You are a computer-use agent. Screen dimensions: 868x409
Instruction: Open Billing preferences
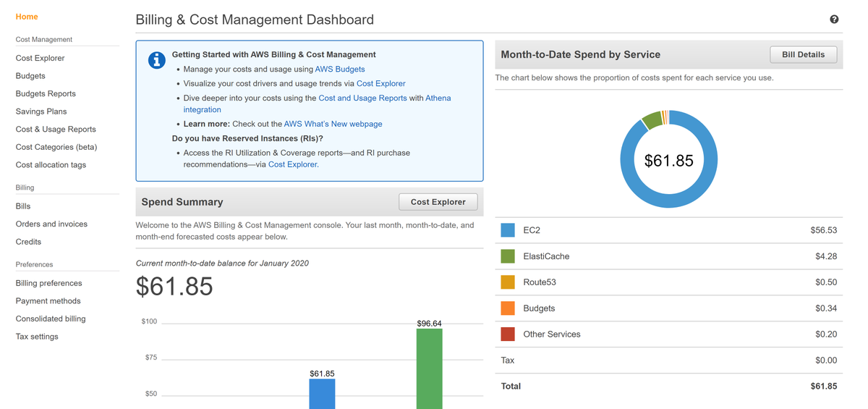(x=48, y=284)
